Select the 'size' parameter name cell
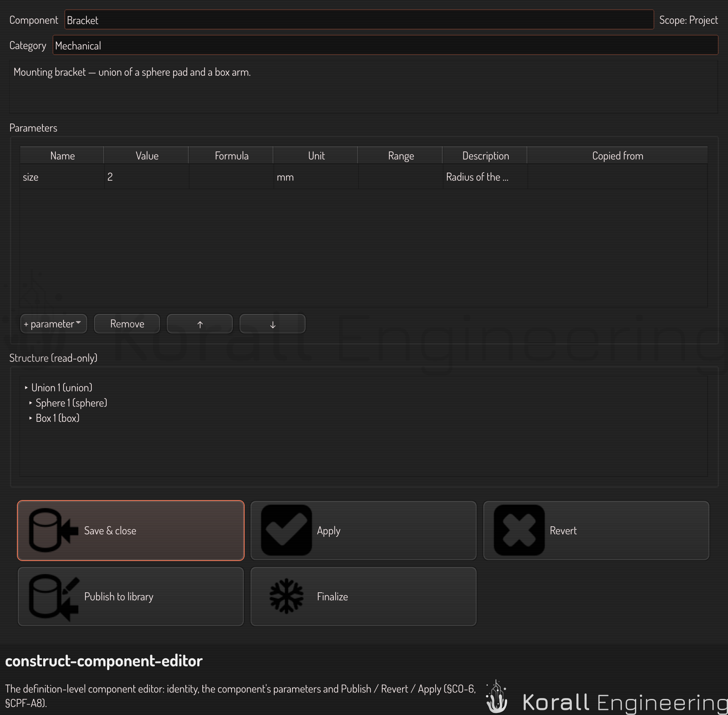 62,177
